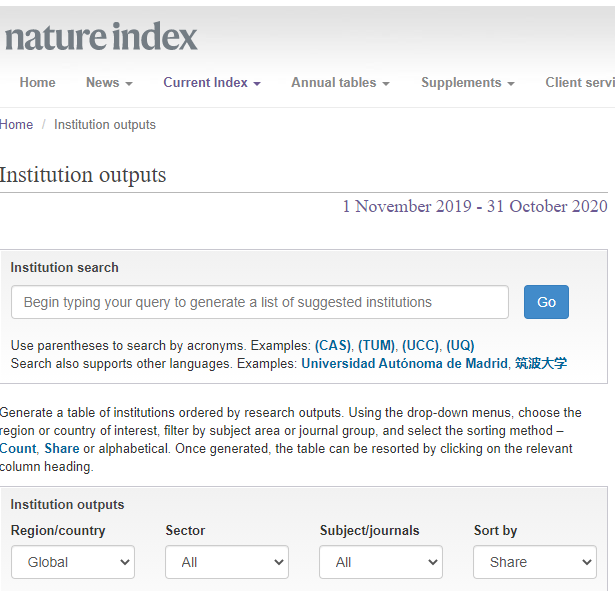Screen dimensions: 615x591
Task: Click the (UQ) acronym example
Action: (460, 346)
